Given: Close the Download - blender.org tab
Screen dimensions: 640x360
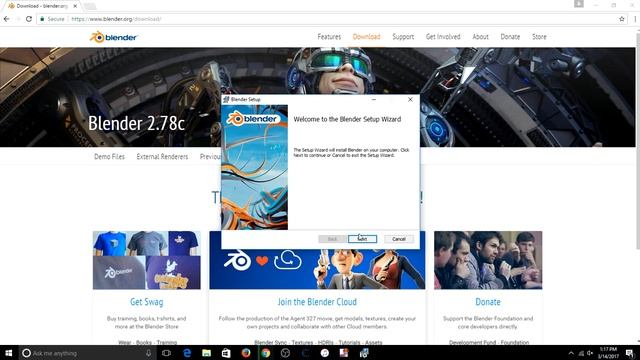Looking at the screenshot, I should pos(75,6).
